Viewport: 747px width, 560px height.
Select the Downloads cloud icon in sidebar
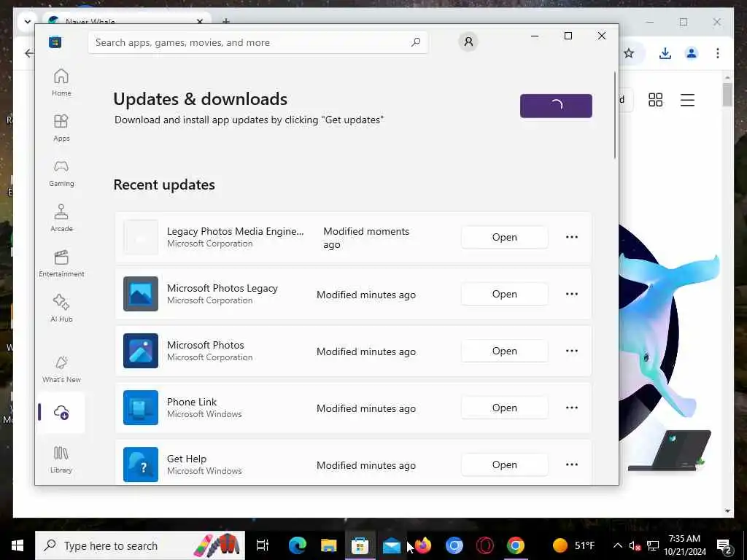pyautogui.click(x=61, y=413)
